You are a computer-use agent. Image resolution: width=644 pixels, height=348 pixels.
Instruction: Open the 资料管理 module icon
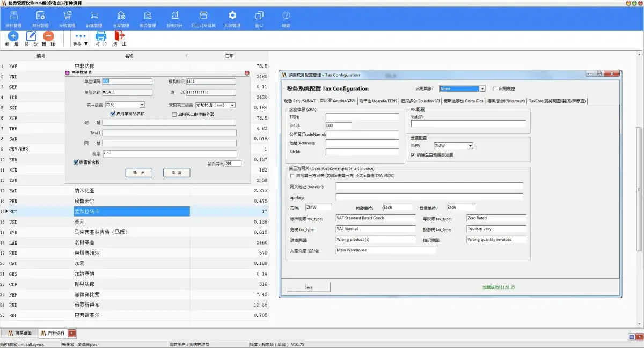13,19
